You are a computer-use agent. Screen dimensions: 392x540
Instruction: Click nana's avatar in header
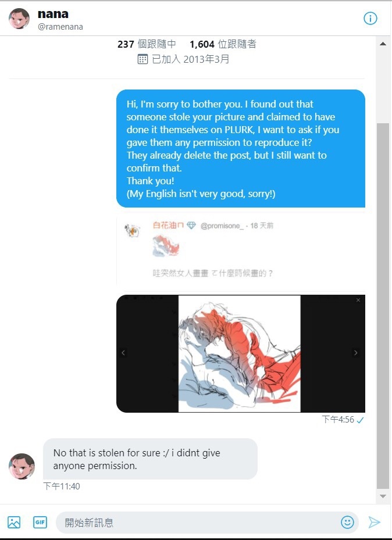click(19, 18)
